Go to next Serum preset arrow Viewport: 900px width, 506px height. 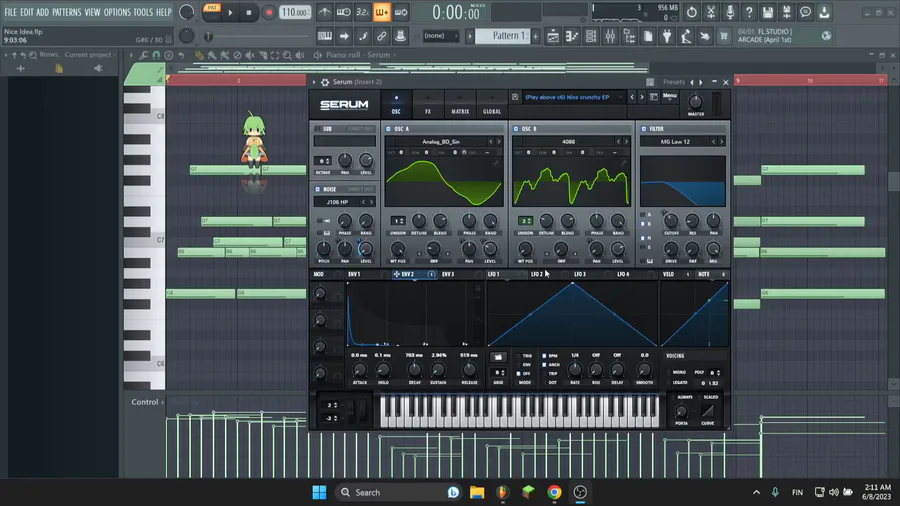642,97
